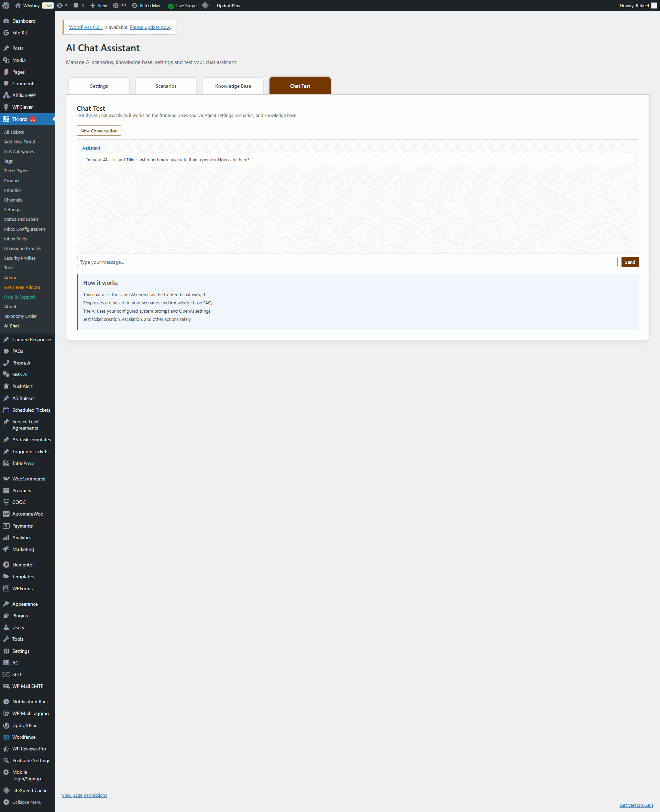Open Wordfence in the sidebar
The height and width of the screenshot is (812, 660).
pyautogui.click(x=24, y=737)
